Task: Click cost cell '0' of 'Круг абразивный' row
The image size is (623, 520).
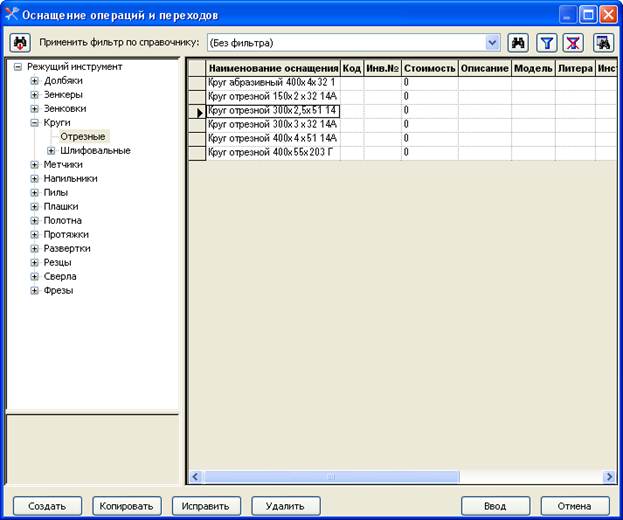Action: pyautogui.click(x=430, y=83)
